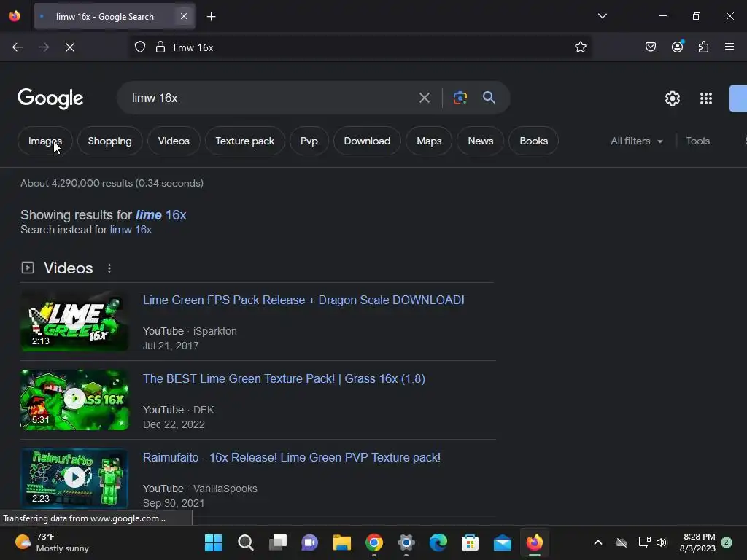Search by image with Google Lens
The width and height of the screenshot is (747, 560).
tap(460, 98)
